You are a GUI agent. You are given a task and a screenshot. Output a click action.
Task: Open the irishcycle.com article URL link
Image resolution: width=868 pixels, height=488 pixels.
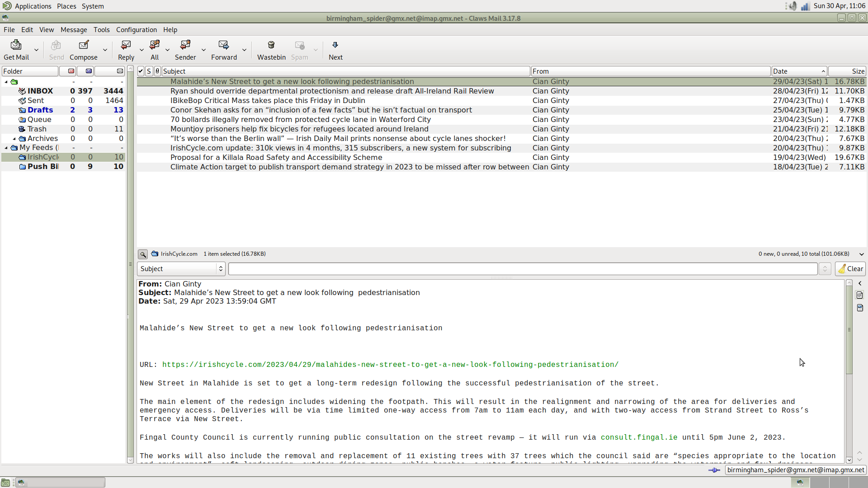(390, 365)
